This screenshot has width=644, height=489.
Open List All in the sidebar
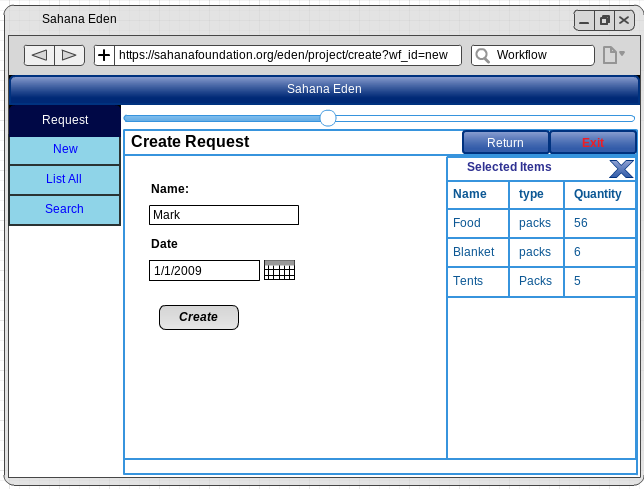[65, 180]
